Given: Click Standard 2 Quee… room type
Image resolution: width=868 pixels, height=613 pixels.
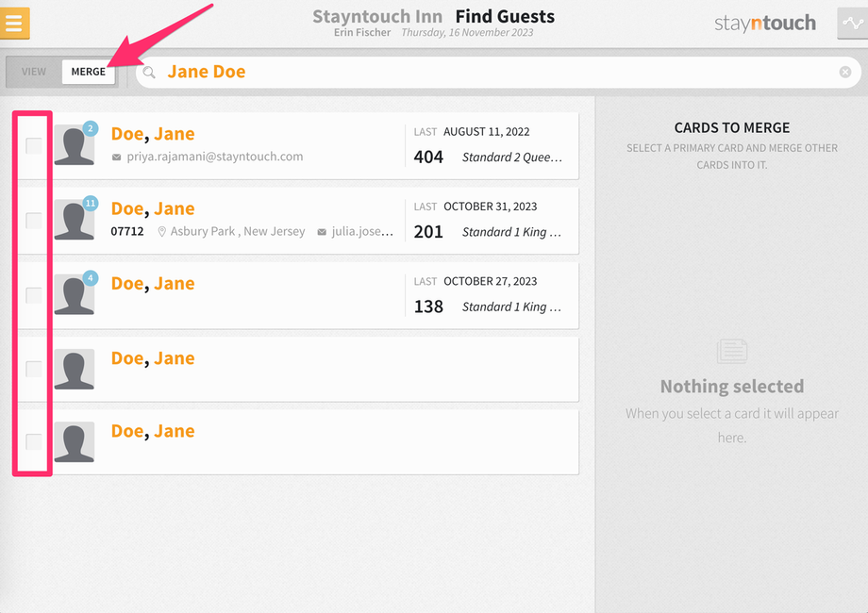Looking at the screenshot, I should (512, 157).
